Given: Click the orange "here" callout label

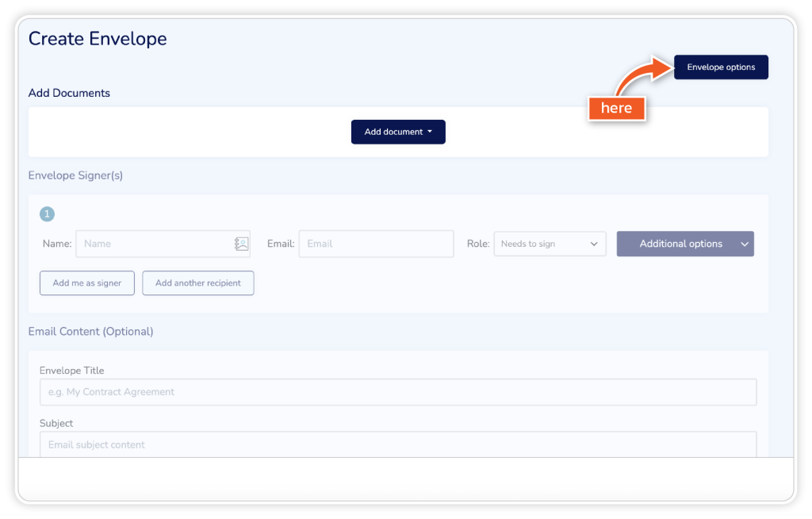Looking at the screenshot, I should point(616,109).
